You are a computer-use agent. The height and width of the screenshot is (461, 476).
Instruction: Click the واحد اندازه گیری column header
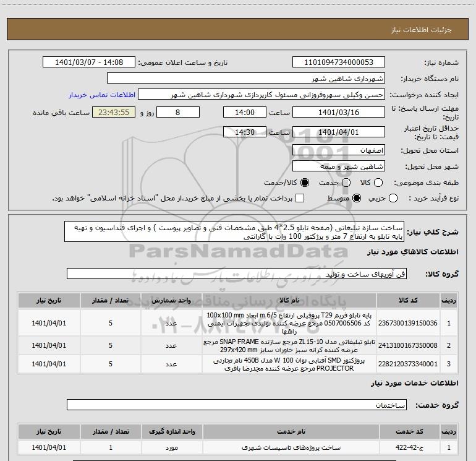(172, 431)
